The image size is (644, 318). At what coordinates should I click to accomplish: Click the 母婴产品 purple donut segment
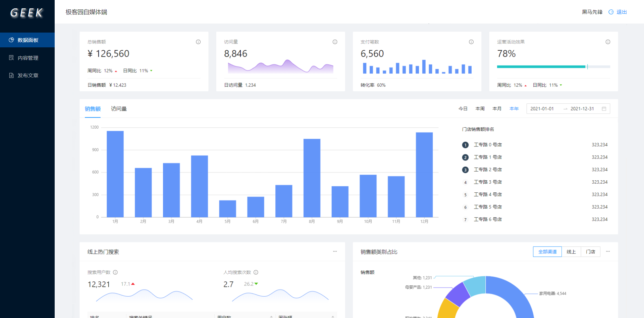[x=458, y=294]
